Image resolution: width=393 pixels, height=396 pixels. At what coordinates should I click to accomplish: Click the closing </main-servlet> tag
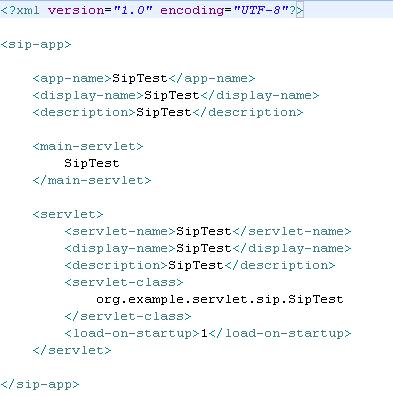[x=92, y=180]
